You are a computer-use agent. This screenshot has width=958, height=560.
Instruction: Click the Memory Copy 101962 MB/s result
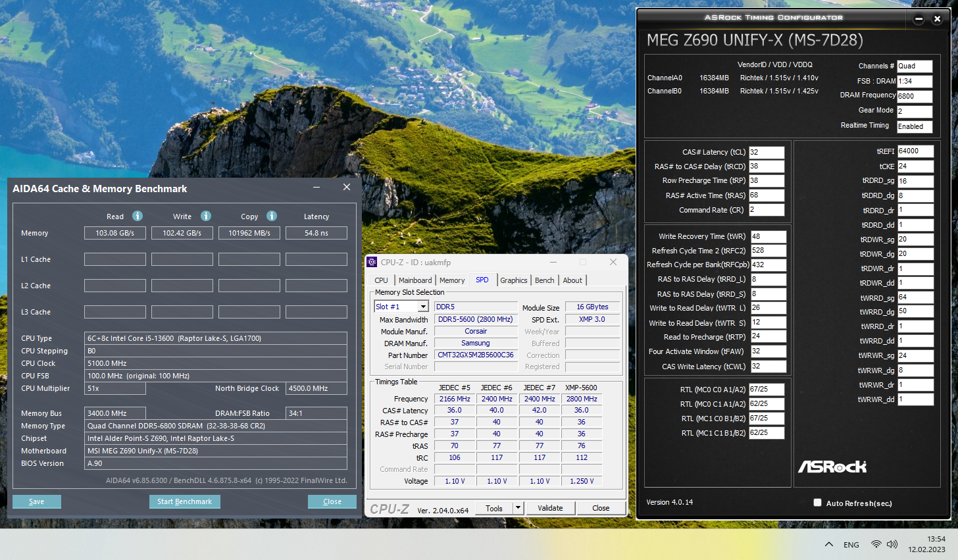(249, 233)
